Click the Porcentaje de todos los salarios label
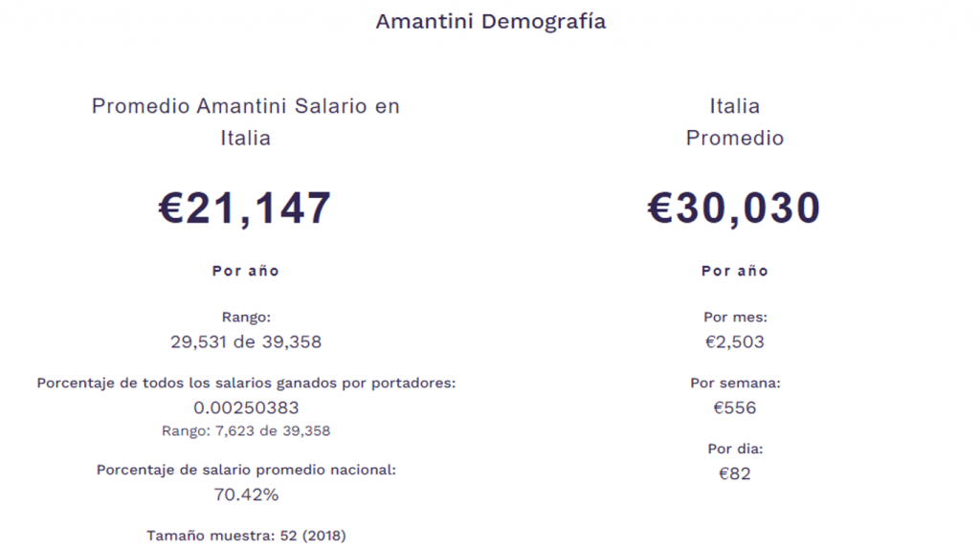The height and width of the screenshot is (550, 980). point(245,383)
